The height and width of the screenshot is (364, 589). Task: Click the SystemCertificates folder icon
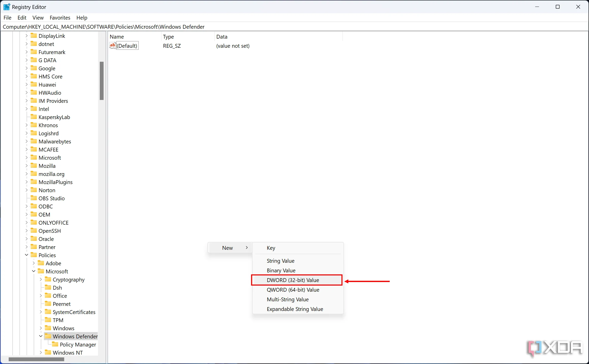tap(48, 312)
